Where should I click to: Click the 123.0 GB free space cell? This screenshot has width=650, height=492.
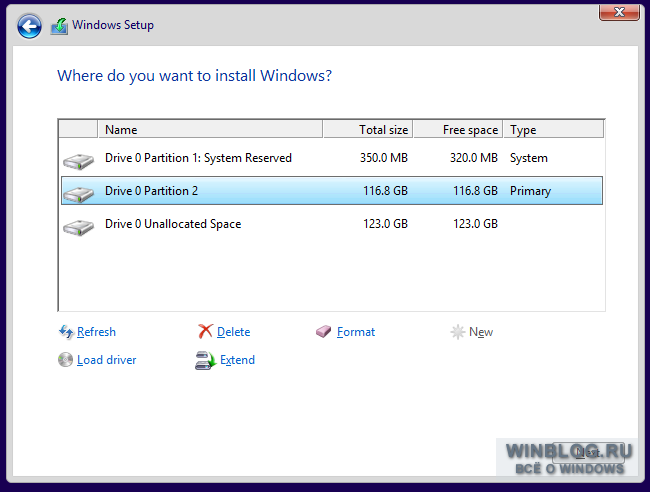(x=475, y=224)
